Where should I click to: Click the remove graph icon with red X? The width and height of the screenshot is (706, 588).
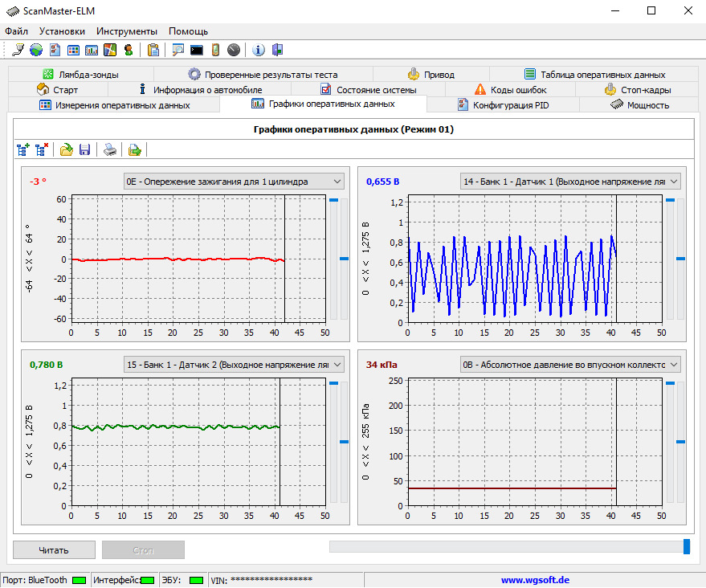pyautogui.click(x=43, y=149)
